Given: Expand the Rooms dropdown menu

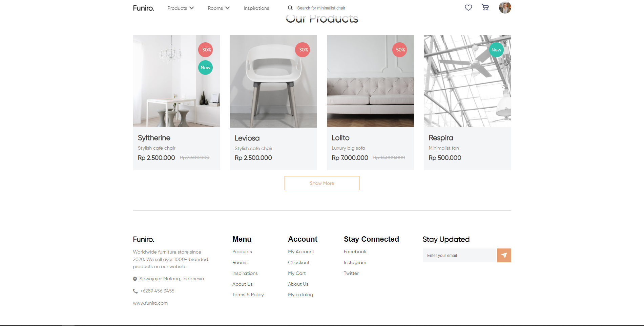Looking at the screenshot, I should [219, 8].
